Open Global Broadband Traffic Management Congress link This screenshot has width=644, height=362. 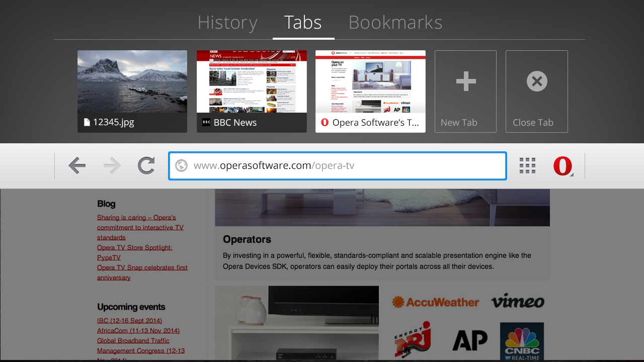pos(141,349)
